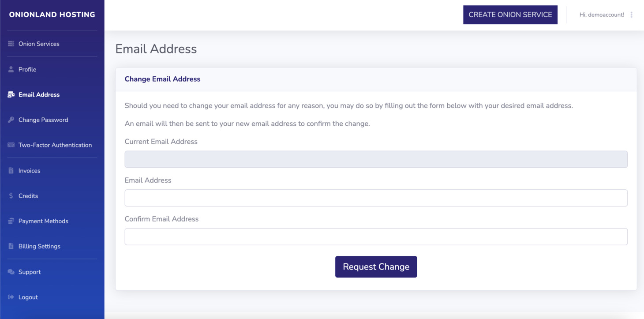Navigate to the Onion Services section

(39, 43)
